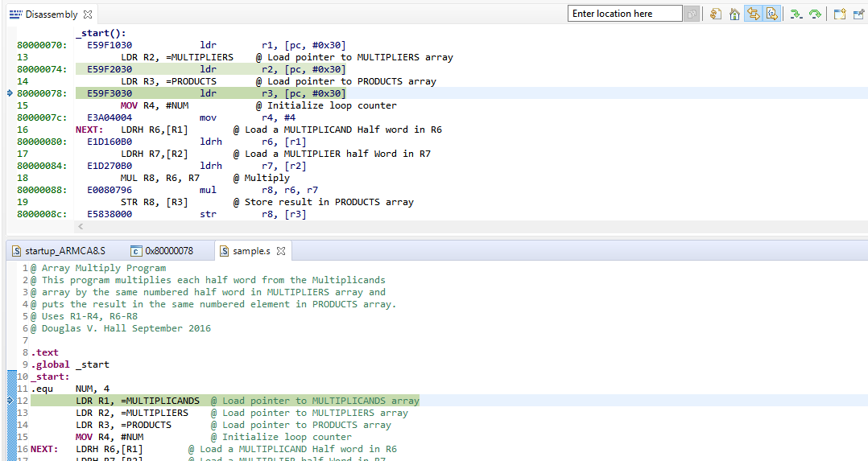Click the address 8000008c: in the Disassembly view
The width and height of the screenshot is (868, 461).
(x=42, y=214)
